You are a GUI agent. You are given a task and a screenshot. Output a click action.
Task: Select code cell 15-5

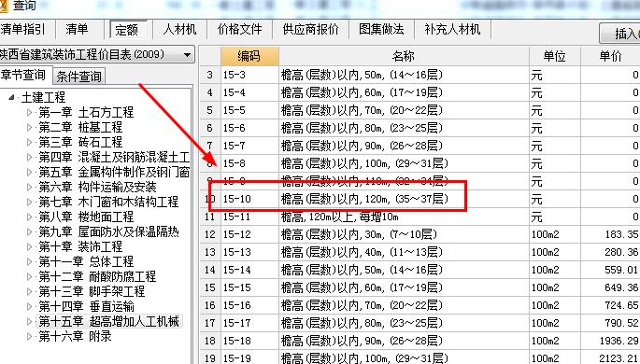[249, 110]
